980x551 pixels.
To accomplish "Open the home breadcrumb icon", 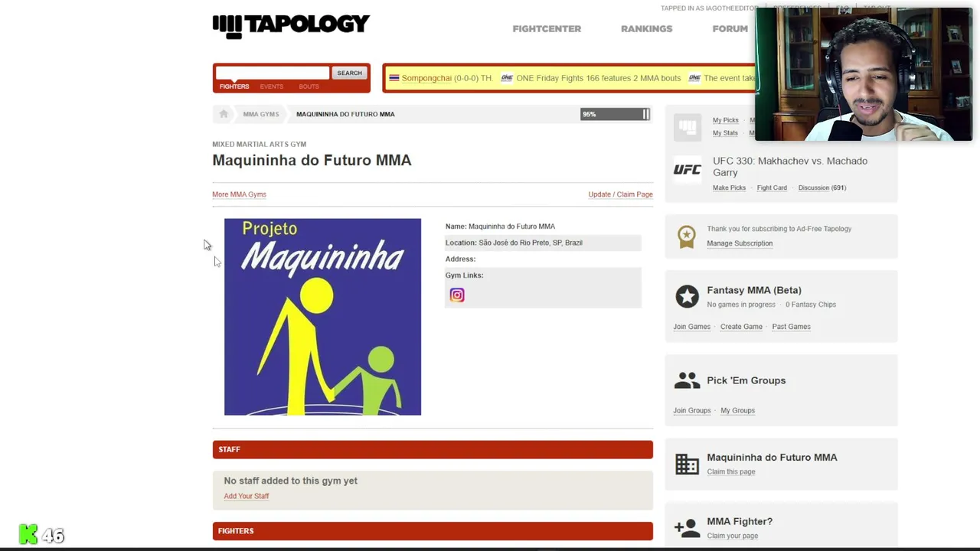I will pos(224,114).
